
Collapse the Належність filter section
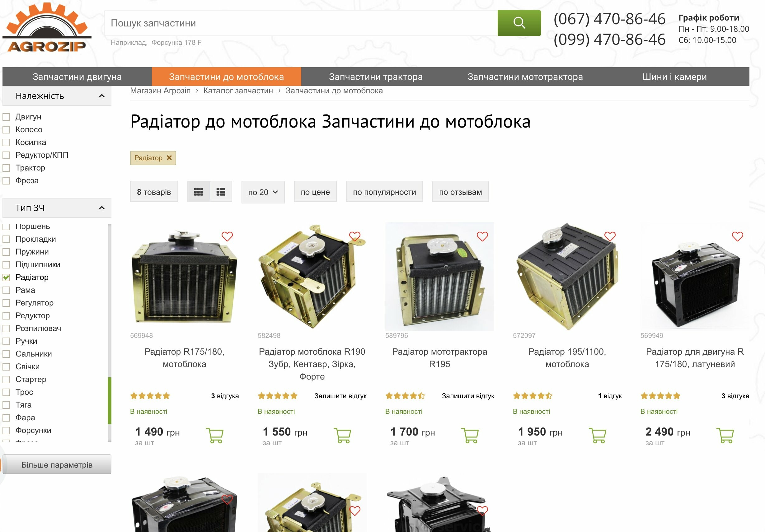click(x=102, y=96)
